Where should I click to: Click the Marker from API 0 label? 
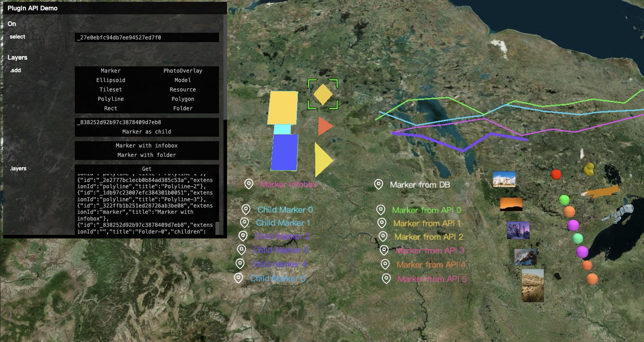(427, 210)
